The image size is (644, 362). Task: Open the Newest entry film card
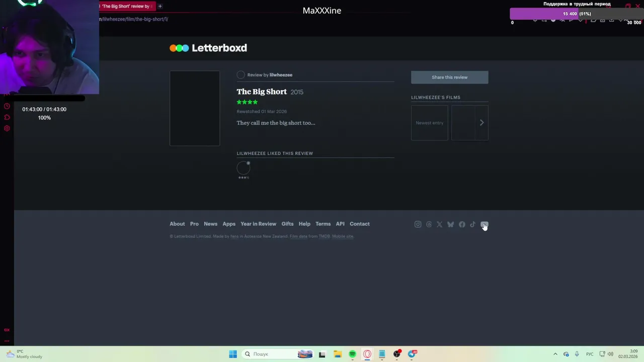(x=430, y=123)
